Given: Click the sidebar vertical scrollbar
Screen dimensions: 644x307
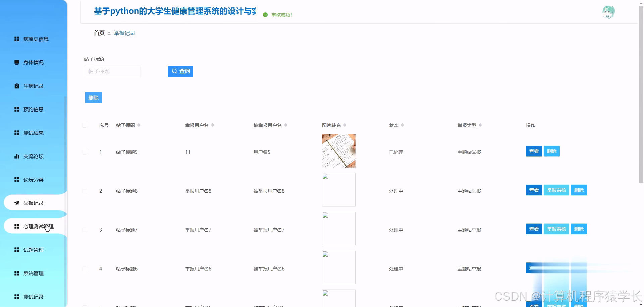Looking at the screenshot, I should [x=65, y=201].
